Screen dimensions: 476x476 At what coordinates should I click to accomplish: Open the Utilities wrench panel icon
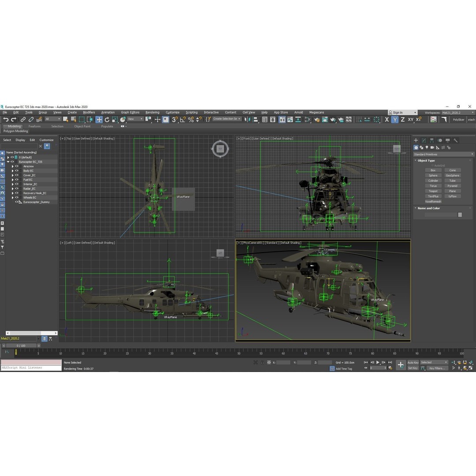pyautogui.click(x=455, y=140)
